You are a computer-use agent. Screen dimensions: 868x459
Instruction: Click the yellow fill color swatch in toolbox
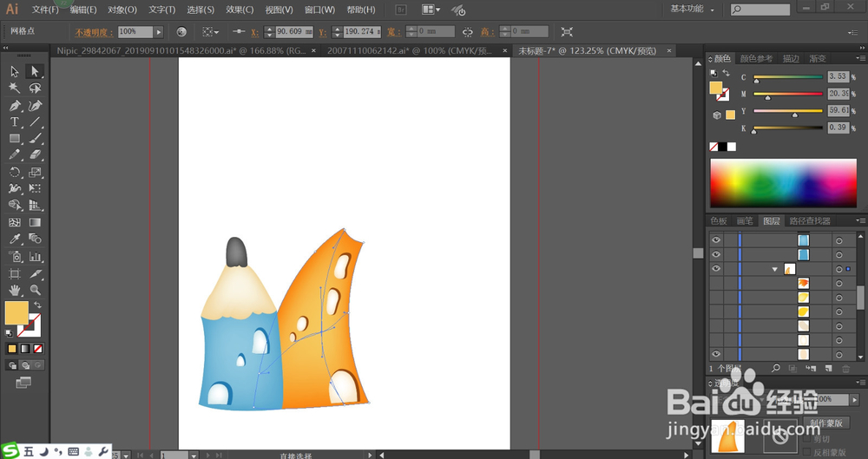[16, 313]
